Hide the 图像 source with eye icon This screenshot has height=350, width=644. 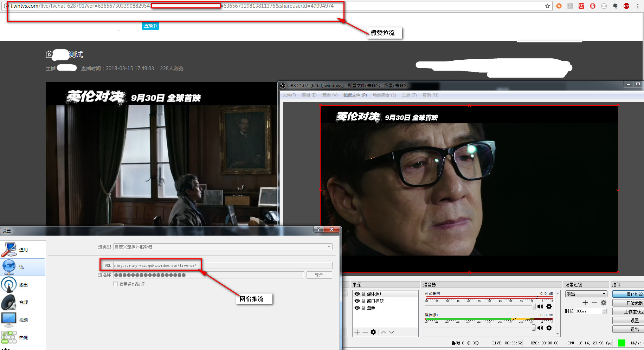click(x=357, y=308)
